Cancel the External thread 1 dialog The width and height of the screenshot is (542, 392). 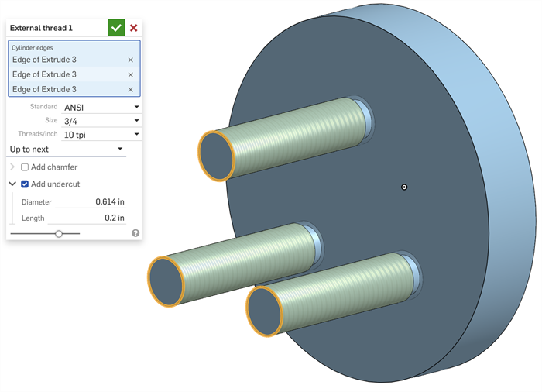click(x=134, y=28)
